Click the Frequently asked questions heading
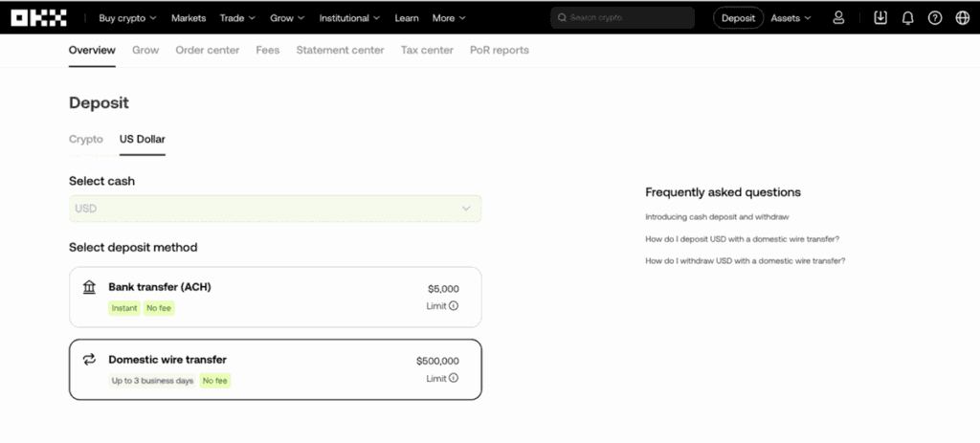Image resolution: width=980 pixels, height=443 pixels. (723, 191)
